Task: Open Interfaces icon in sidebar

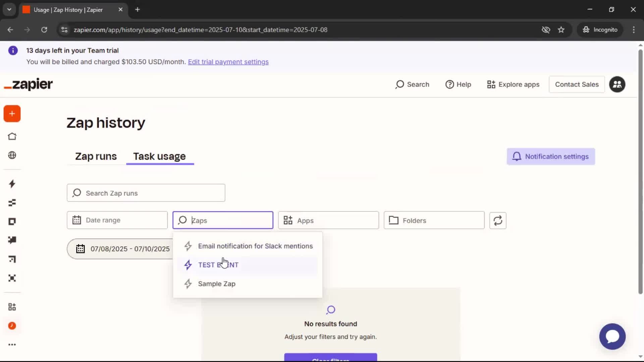Action: [12, 222]
